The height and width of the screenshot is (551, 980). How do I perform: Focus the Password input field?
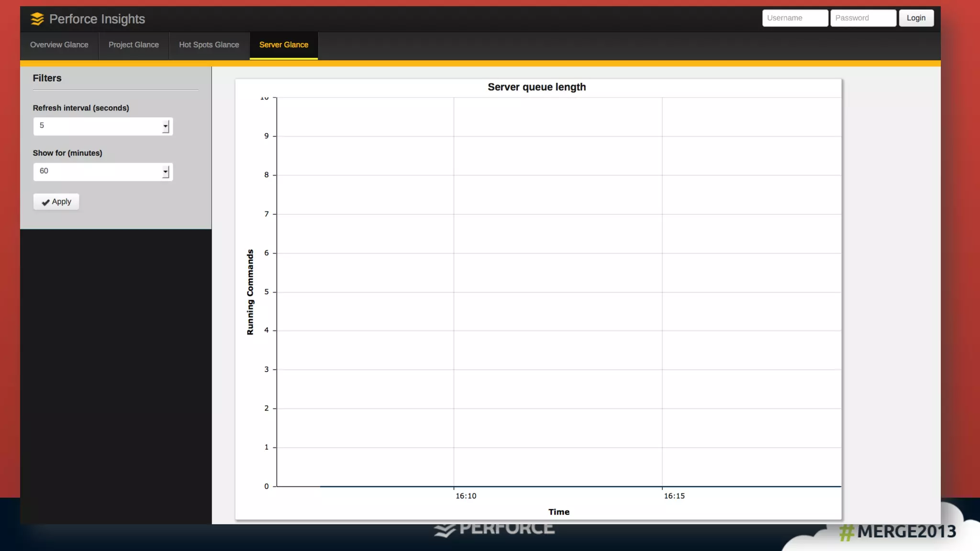tap(863, 18)
